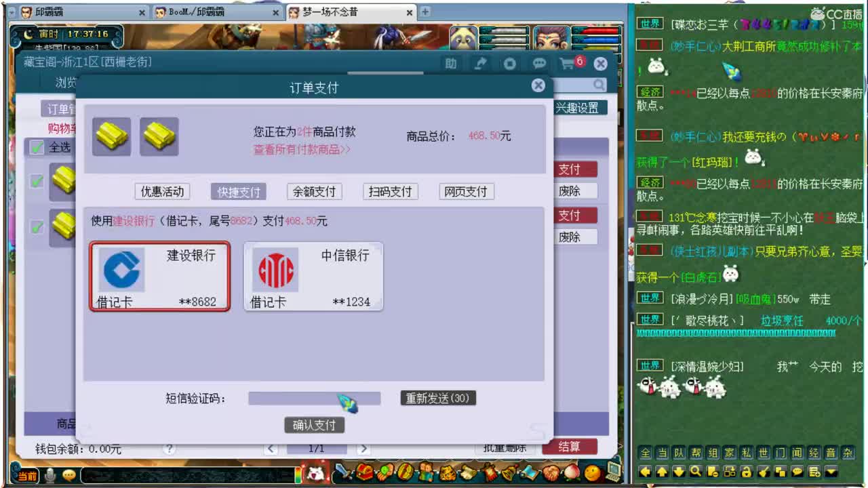Viewport: 868px width, 488px height.
Task: Select the 全 chat channel filter
Action: pyautogui.click(x=646, y=453)
